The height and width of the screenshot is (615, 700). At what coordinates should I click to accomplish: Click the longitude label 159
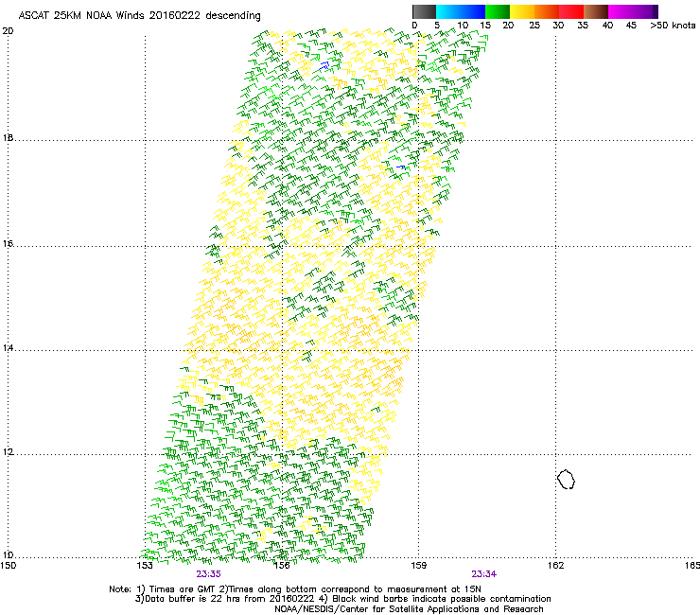pyautogui.click(x=419, y=566)
